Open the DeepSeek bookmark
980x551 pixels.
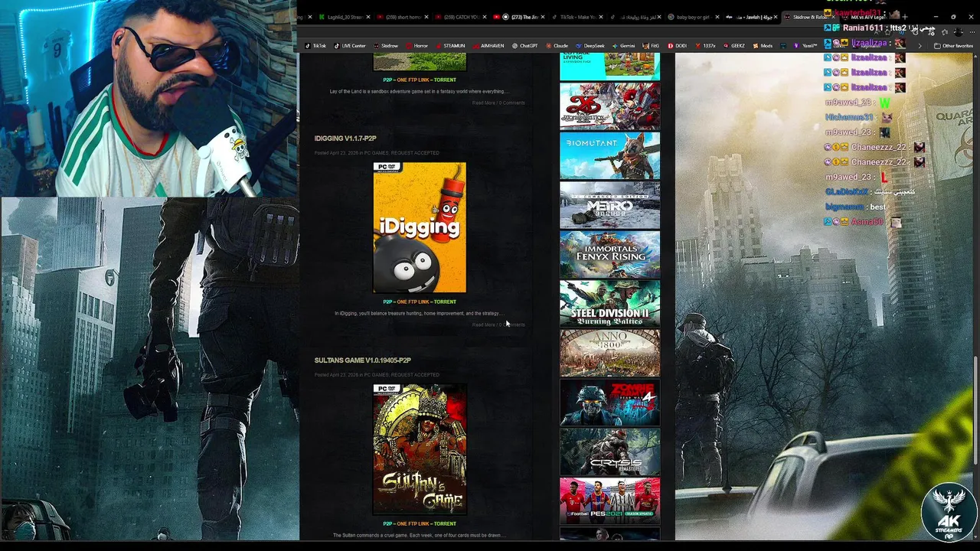point(590,46)
